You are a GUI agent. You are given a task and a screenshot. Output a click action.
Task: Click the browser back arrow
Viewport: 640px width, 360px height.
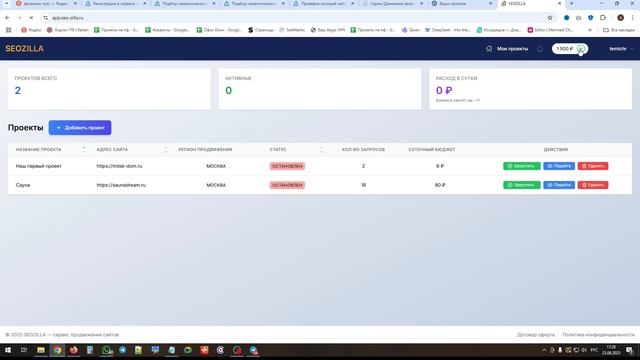[7, 18]
